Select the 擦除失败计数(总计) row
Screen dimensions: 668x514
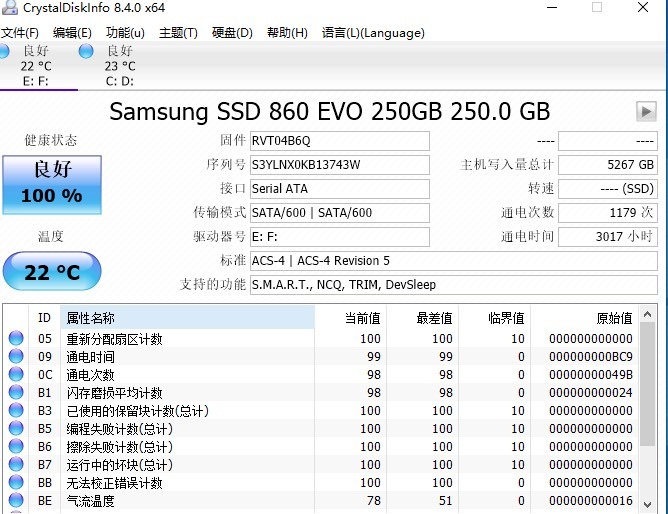coord(322,446)
